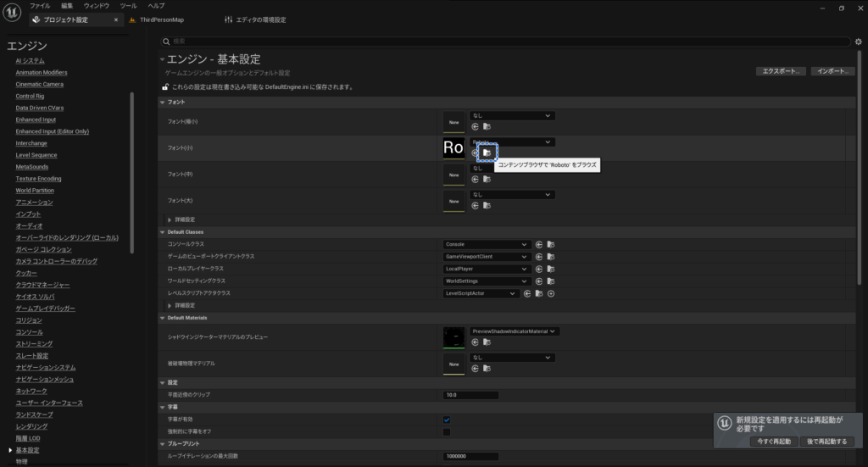Open settings gear beside search bar
This screenshot has height=467, width=868.
859,42
